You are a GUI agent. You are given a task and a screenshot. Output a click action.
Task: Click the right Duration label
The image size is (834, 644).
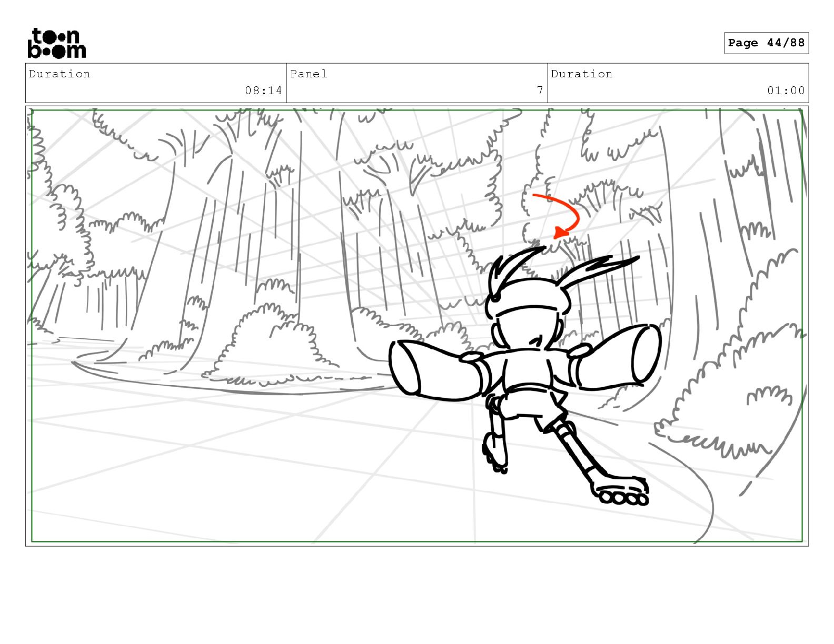pyautogui.click(x=582, y=74)
